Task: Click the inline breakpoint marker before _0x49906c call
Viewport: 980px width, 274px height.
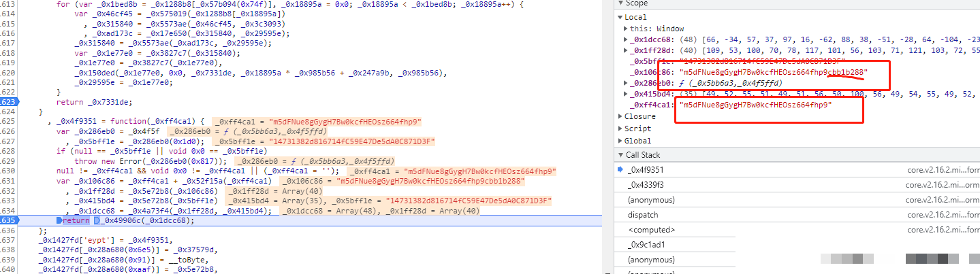Action: pos(97,220)
